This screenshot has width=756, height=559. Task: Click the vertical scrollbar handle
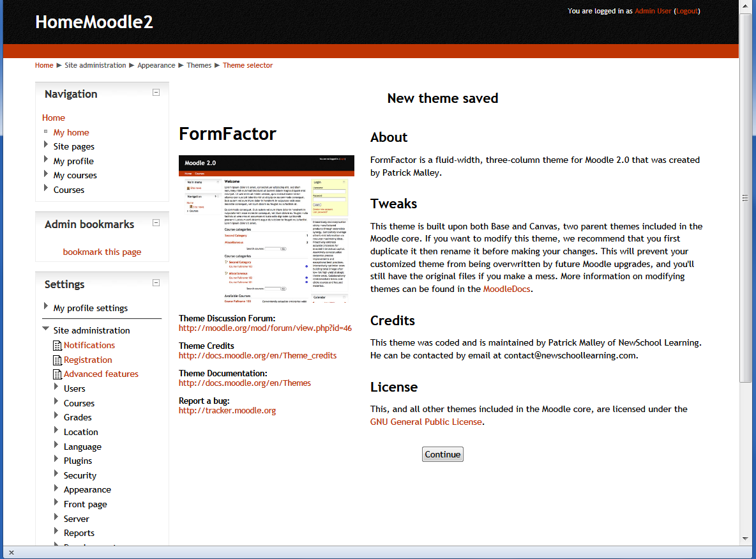[x=745, y=198]
